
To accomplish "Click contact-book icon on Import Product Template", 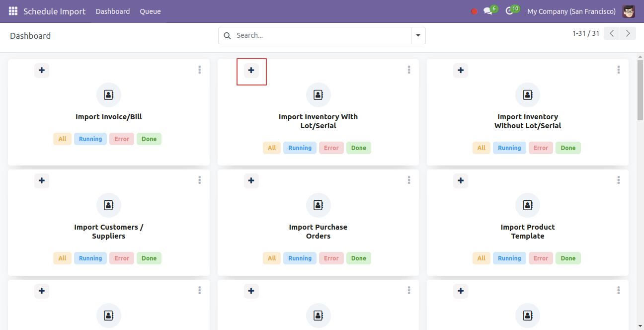I will coord(528,205).
